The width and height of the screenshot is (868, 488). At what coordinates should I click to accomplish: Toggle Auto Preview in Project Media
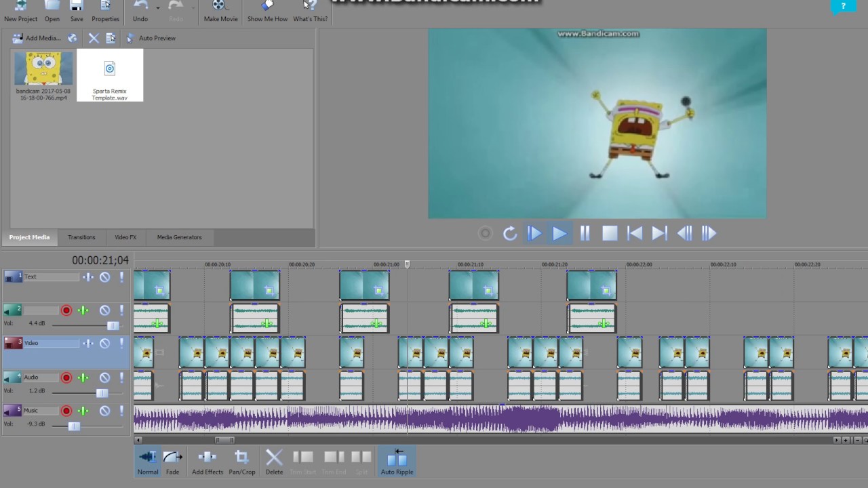[x=151, y=38]
